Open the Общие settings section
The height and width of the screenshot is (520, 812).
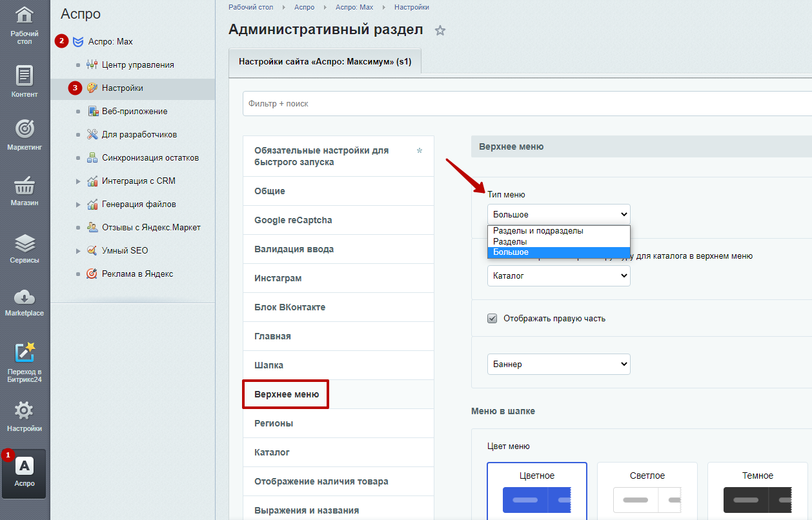coord(338,191)
